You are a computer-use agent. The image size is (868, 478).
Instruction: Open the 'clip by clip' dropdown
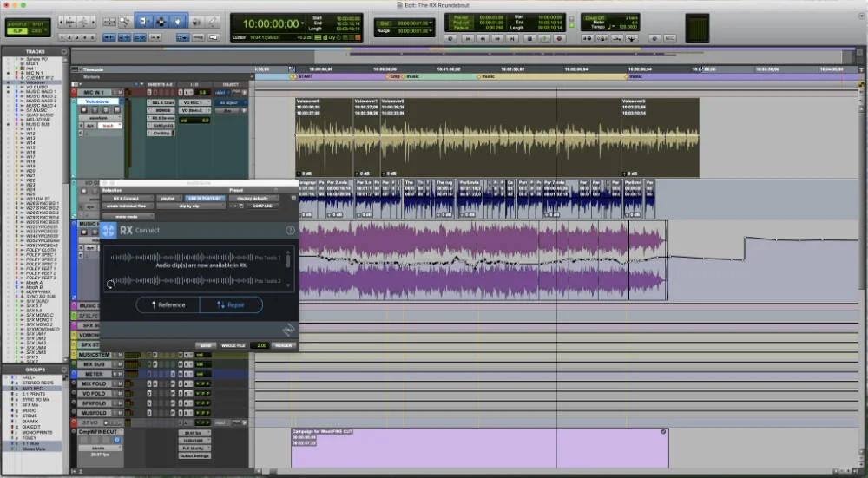(x=190, y=206)
